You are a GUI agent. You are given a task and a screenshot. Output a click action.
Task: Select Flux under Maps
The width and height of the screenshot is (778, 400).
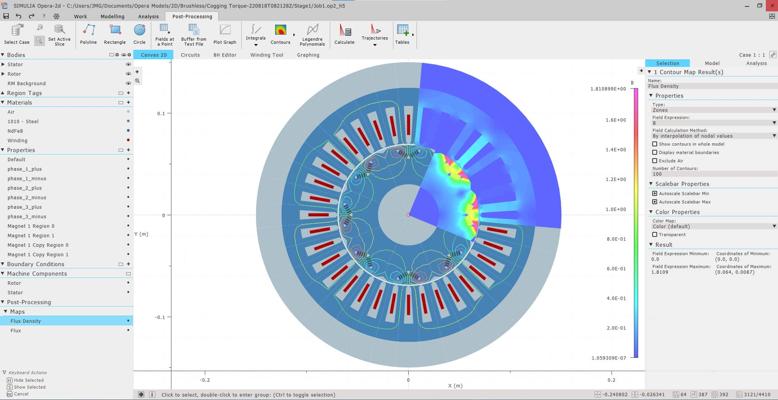tap(16, 330)
